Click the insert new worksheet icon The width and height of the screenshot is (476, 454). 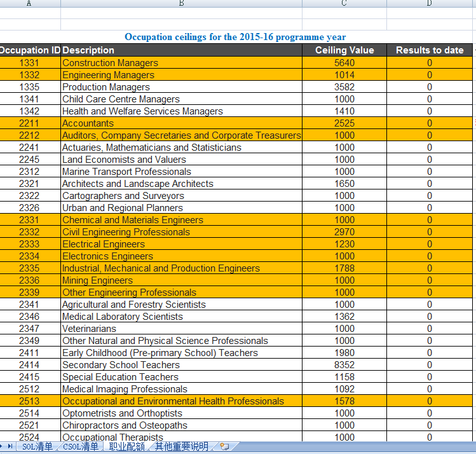(224, 446)
